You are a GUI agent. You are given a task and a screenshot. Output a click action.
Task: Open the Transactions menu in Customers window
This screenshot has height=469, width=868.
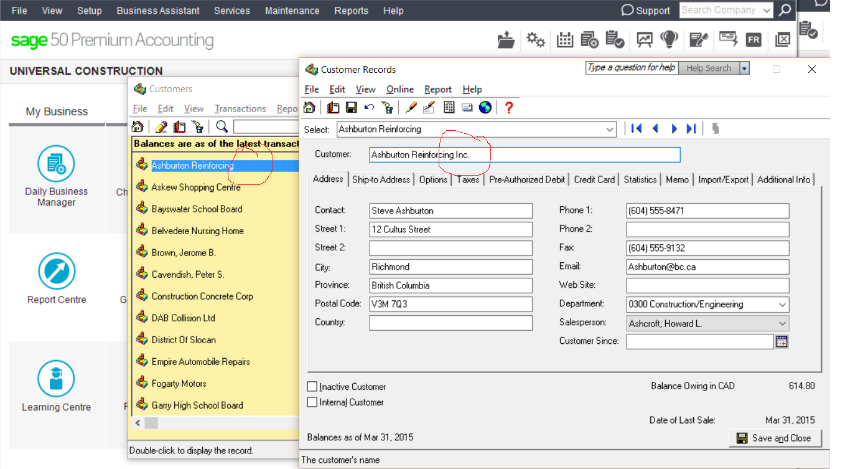pyautogui.click(x=240, y=108)
